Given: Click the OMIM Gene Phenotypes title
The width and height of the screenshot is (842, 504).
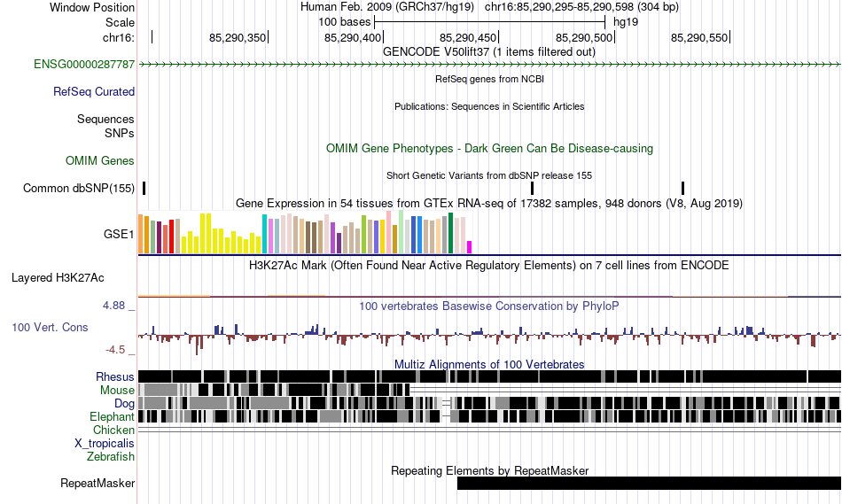Looking at the screenshot, I should coord(489,149).
